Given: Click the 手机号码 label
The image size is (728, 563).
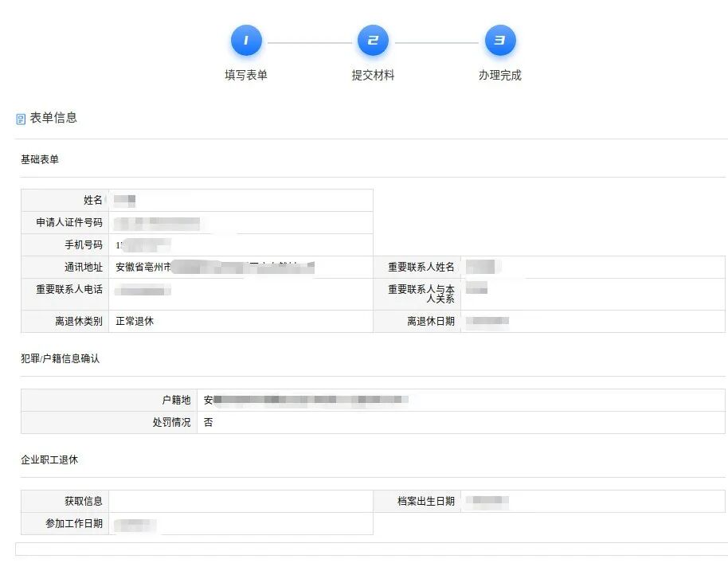Looking at the screenshot, I should pyautogui.click(x=84, y=245).
